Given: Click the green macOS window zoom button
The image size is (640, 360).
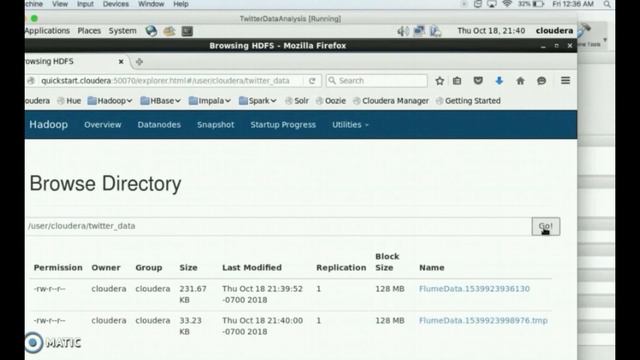Looking at the screenshot, I should tap(34, 18).
